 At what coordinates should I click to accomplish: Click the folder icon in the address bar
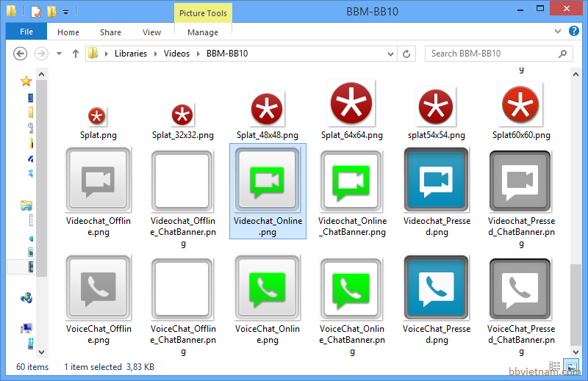click(93, 53)
